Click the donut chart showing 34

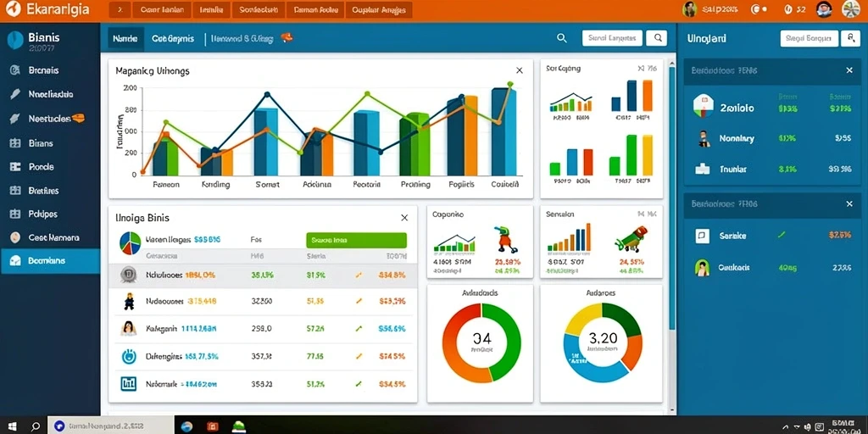point(481,342)
